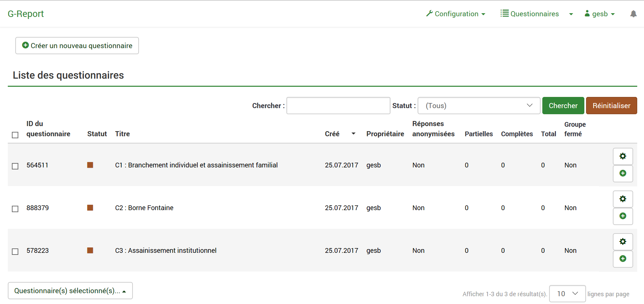Tick the checkbox for questionnaire 564511

15,166
